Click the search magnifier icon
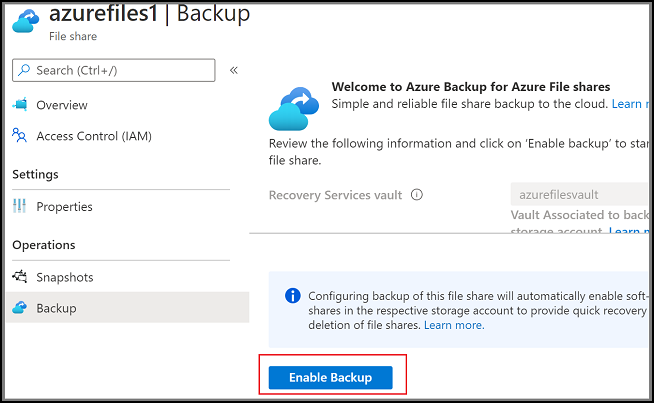 point(25,70)
